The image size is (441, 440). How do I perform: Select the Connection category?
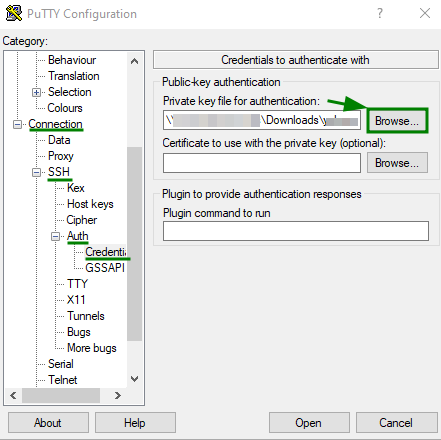[55, 124]
